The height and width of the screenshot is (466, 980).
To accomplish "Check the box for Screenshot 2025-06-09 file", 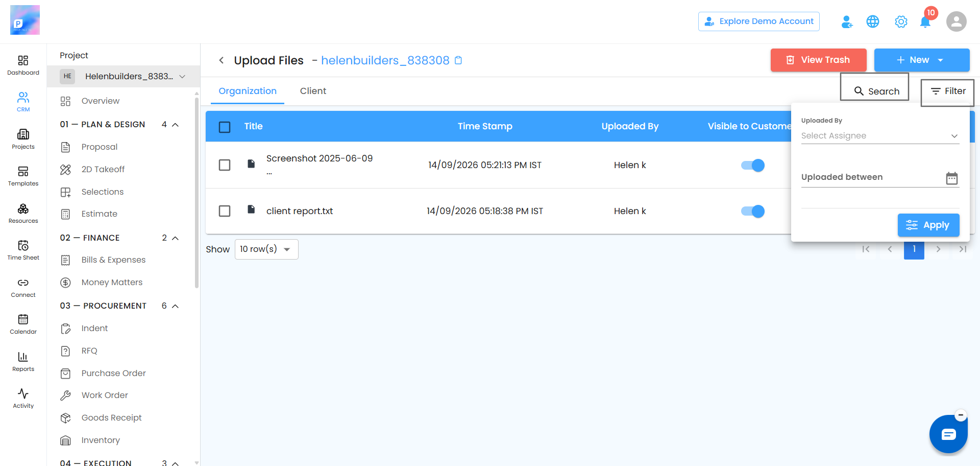I will coord(225,165).
